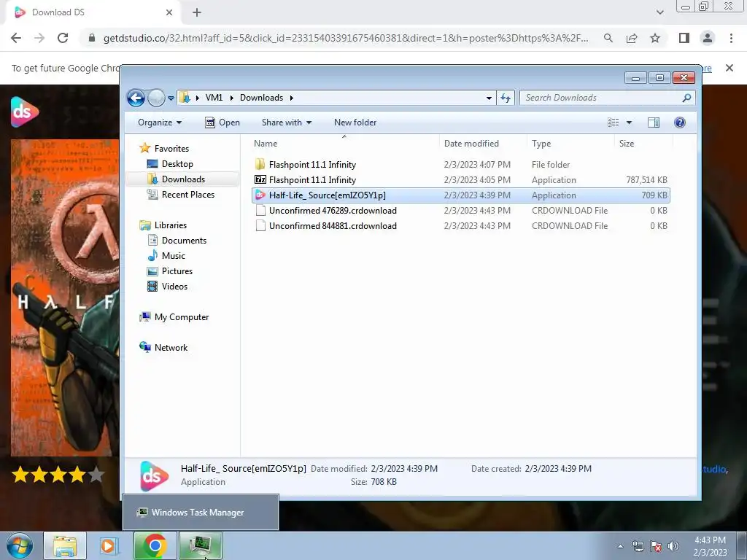The image size is (747, 560).
Task: Sort by Date modified column
Action: [483, 144]
